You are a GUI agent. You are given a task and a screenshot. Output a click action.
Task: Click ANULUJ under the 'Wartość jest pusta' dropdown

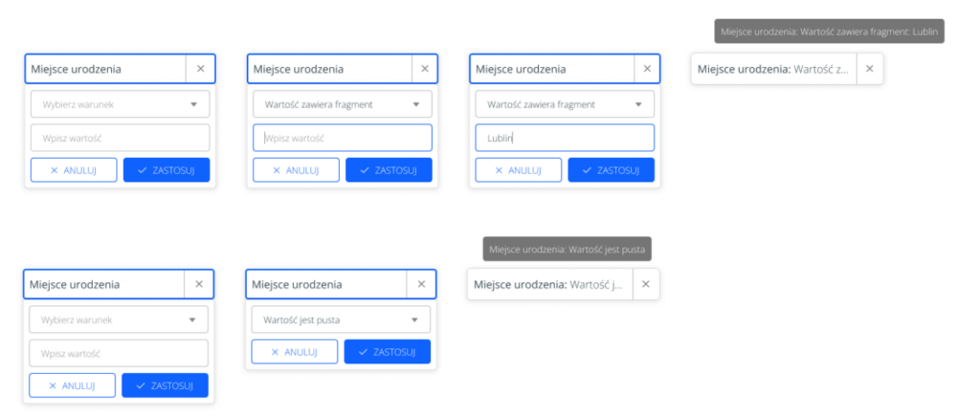pyautogui.click(x=295, y=352)
